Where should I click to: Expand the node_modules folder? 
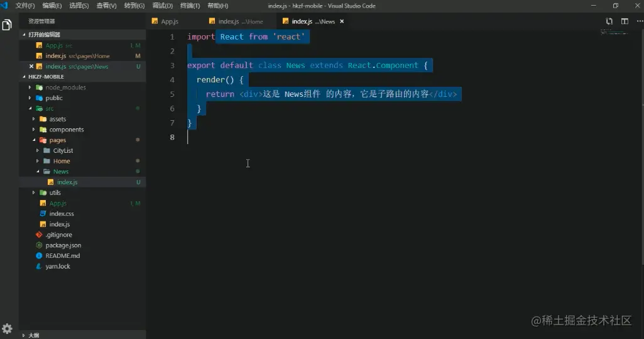(30, 87)
